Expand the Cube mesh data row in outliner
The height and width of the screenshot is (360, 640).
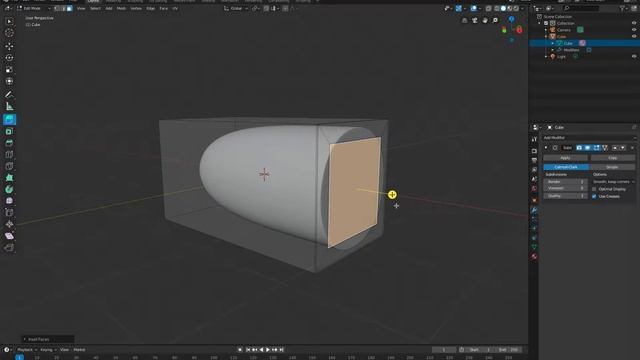pos(553,43)
